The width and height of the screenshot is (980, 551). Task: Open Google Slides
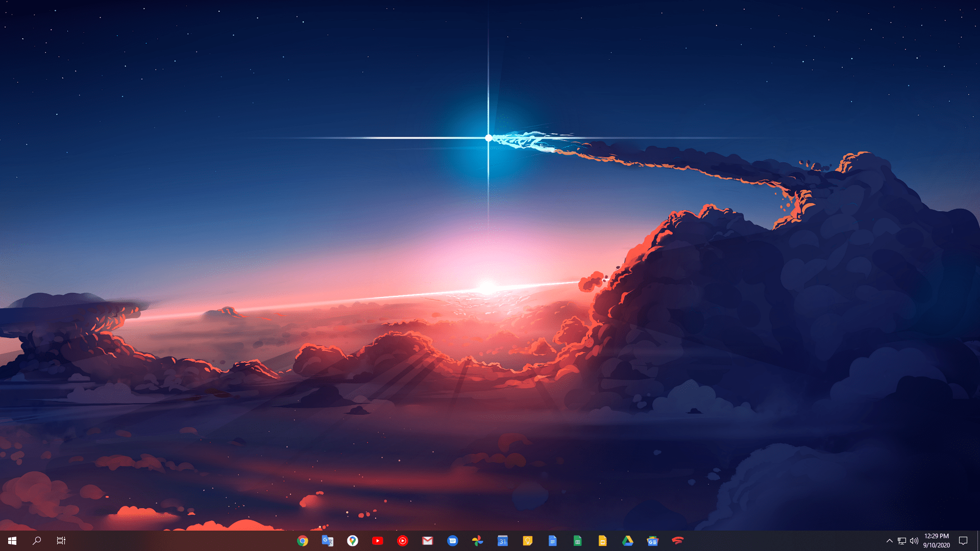[x=602, y=540]
